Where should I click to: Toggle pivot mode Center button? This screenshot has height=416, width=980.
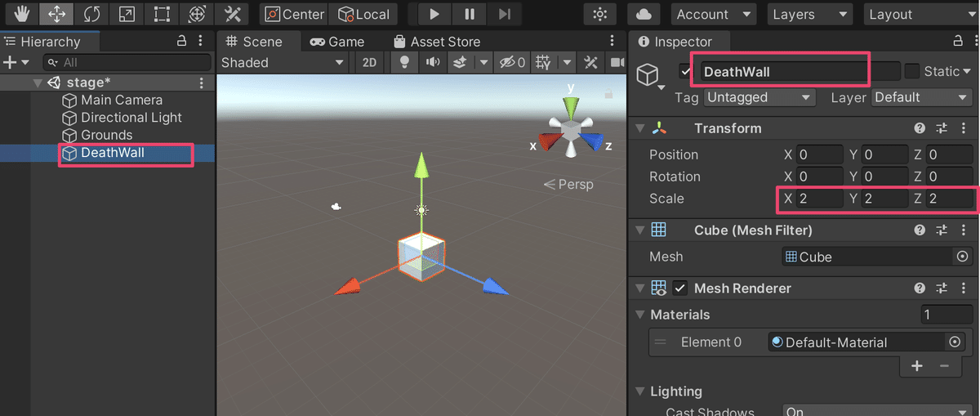[x=295, y=14]
